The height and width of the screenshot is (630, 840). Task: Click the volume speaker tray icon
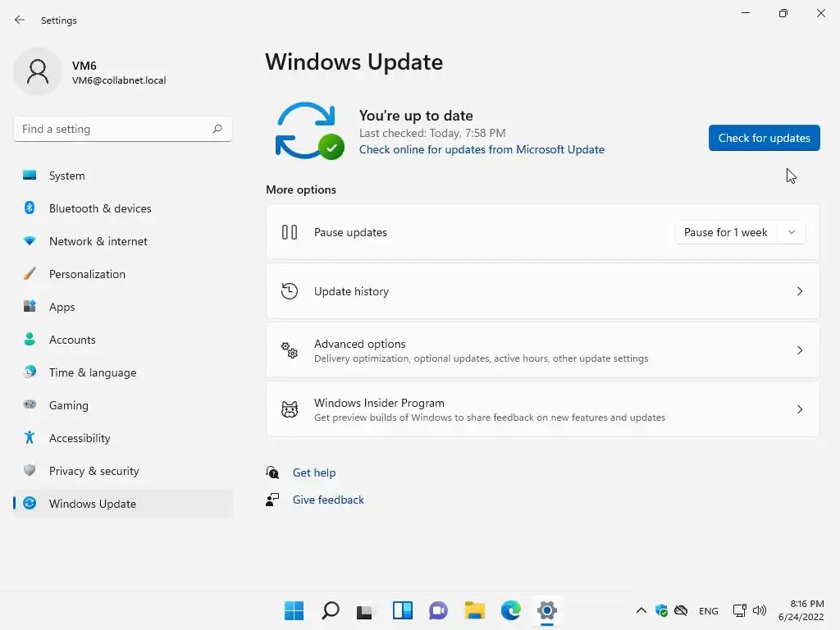[x=759, y=610]
